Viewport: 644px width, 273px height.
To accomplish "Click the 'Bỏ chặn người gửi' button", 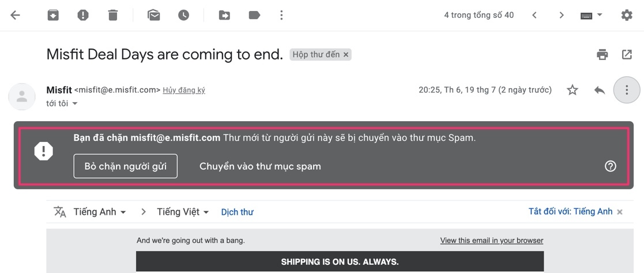I will (125, 166).
